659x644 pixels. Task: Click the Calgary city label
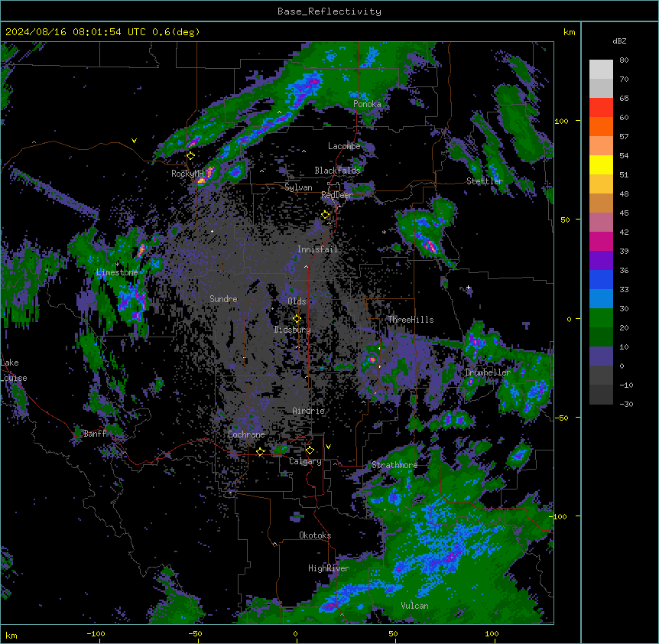tap(305, 461)
